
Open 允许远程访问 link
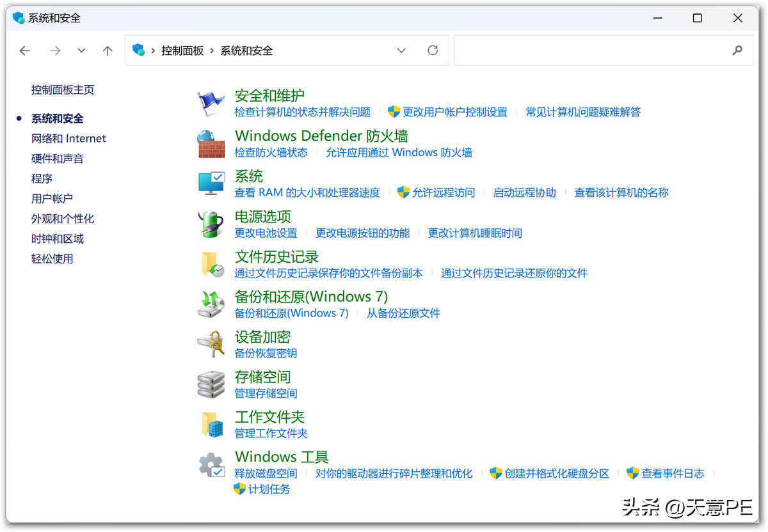[443, 192]
